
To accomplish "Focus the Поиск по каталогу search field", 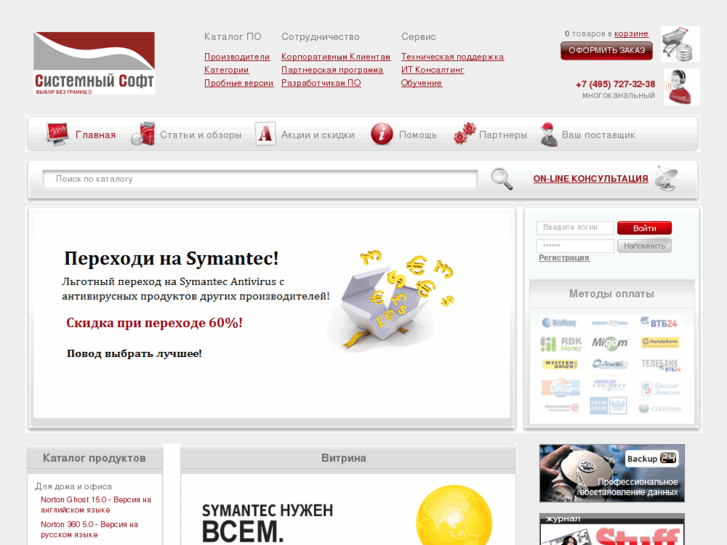I will point(260,179).
